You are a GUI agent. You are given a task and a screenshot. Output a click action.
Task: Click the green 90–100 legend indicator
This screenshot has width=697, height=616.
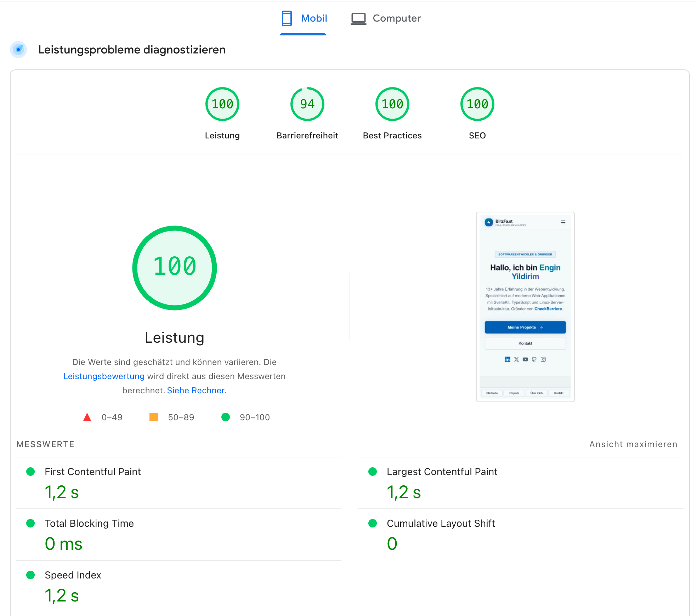point(226,417)
